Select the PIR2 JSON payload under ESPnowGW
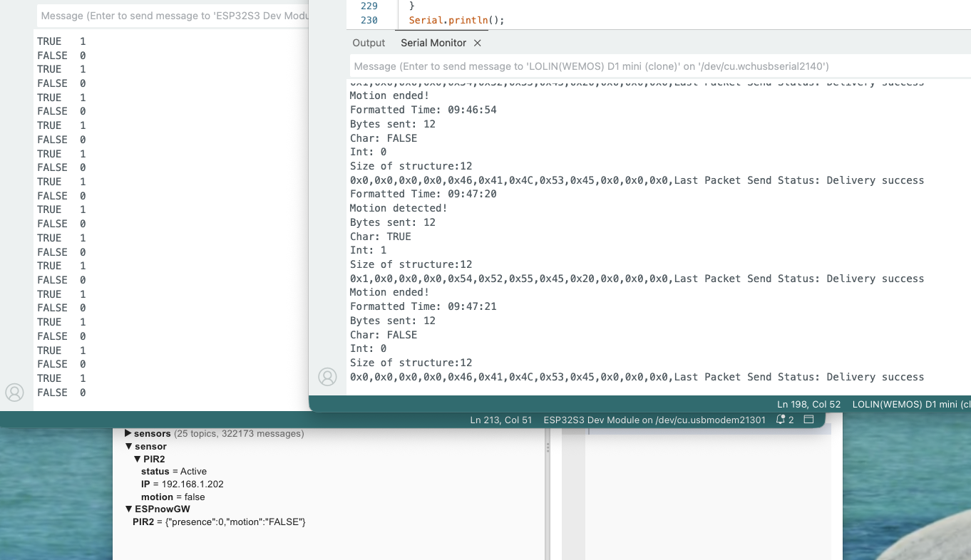This screenshot has height=560, width=971. coord(219,522)
